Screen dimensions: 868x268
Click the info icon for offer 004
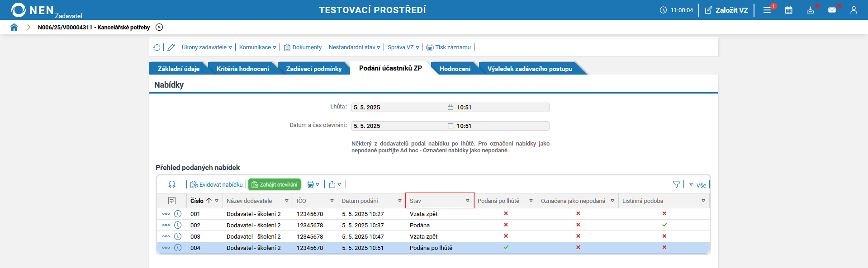coord(178,248)
